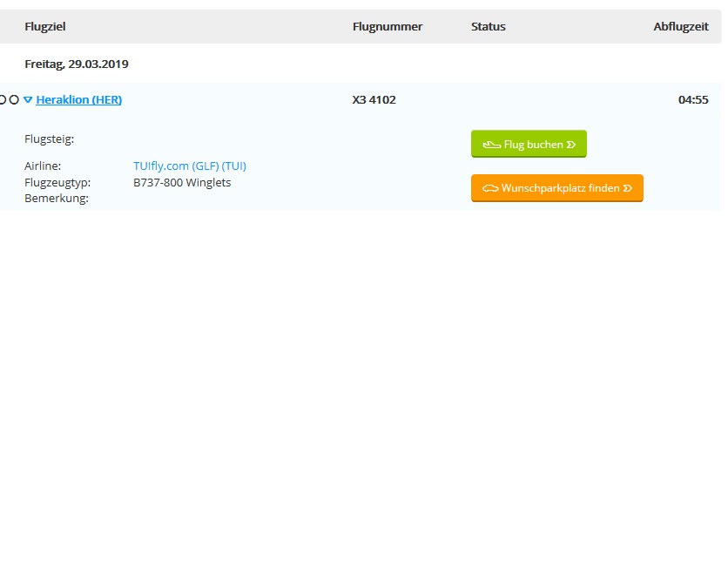Click the Status column header
728x575 pixels.
tap(489, 27)
